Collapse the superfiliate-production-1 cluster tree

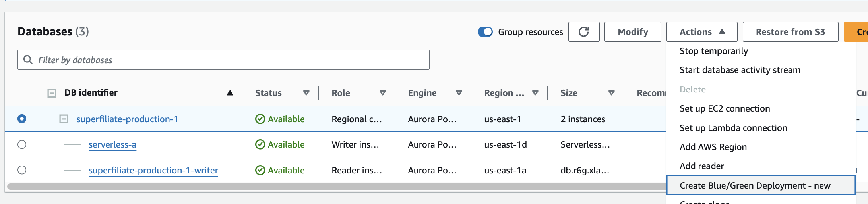pyautogui.click(x=64, y=119)
